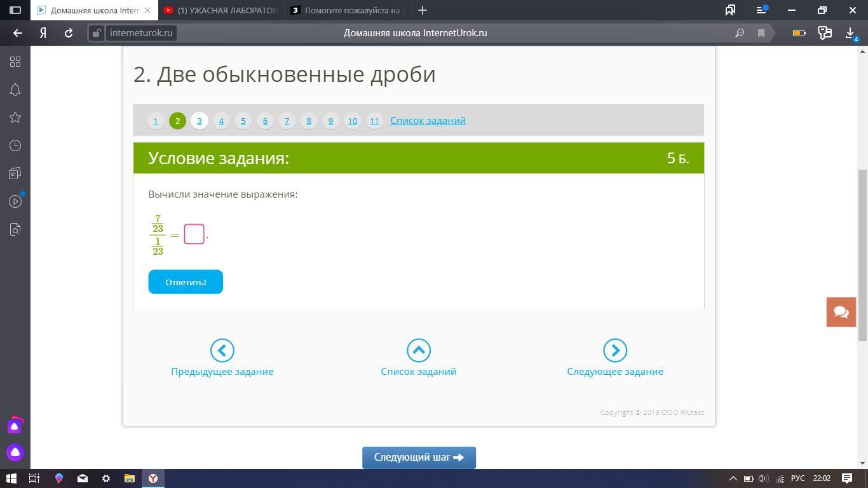Click the answer input box
868x488 pixels.
pyautogui.click(x=194, y=234)
